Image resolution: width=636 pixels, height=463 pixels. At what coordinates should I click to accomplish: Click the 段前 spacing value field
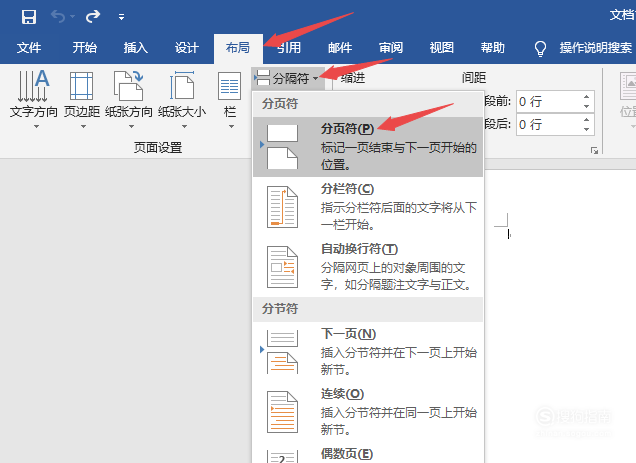coord(548,101)
